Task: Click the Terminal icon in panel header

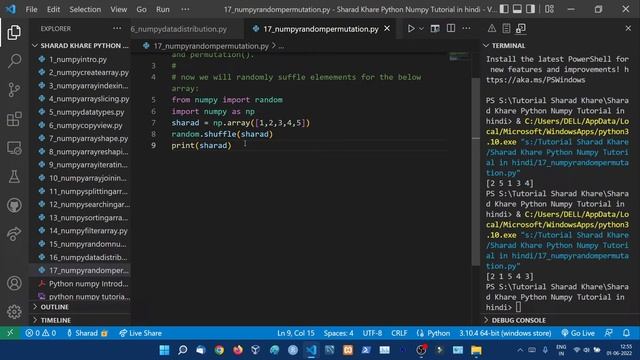Action: [521, 29]
